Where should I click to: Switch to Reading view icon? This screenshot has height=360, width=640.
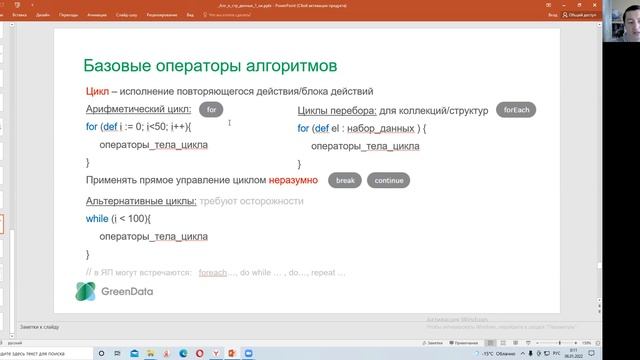coord(516,343)
